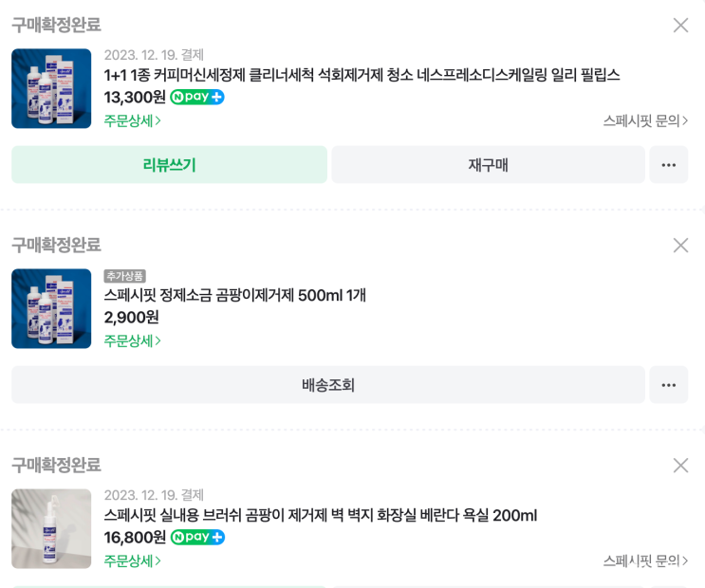Image resolution: width=705 pixels, height=588 pixels.
Task: Open more options for coffee machine cleaner order
Action: point(669,165)
